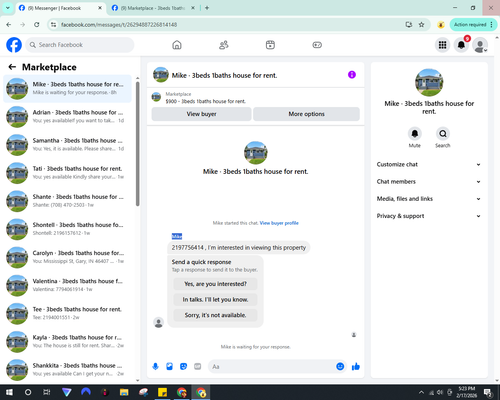Search in conversation magnifier icon
The height and width of the screenshot is (400, 500).
tap(443, 134)
